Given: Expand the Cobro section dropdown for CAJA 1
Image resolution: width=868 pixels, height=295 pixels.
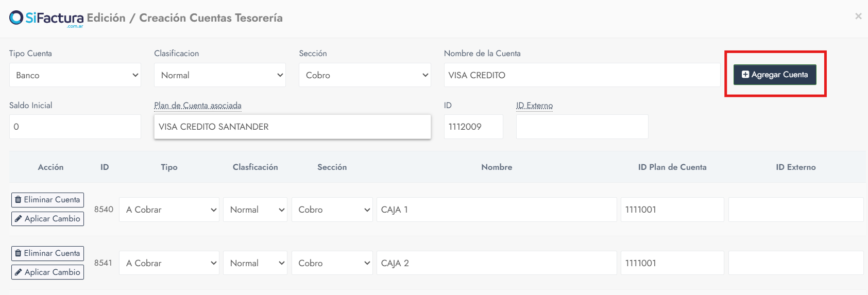Looking at the screenshot, I should [332, 210].
